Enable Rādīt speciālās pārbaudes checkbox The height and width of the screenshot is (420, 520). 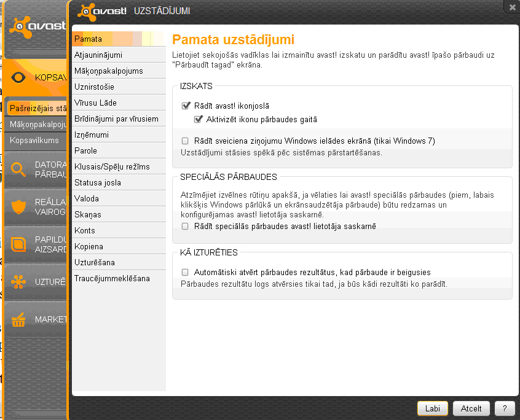pyautogui.click(x=185, y=226)
